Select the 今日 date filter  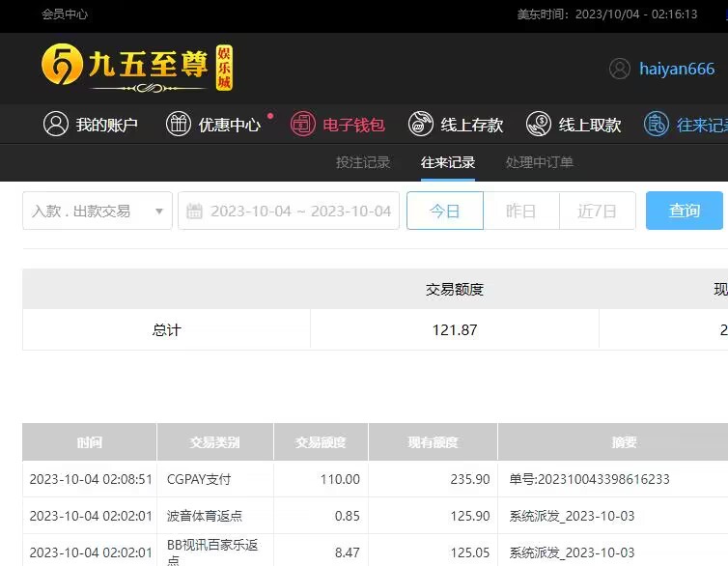click(x=444, y=211)
